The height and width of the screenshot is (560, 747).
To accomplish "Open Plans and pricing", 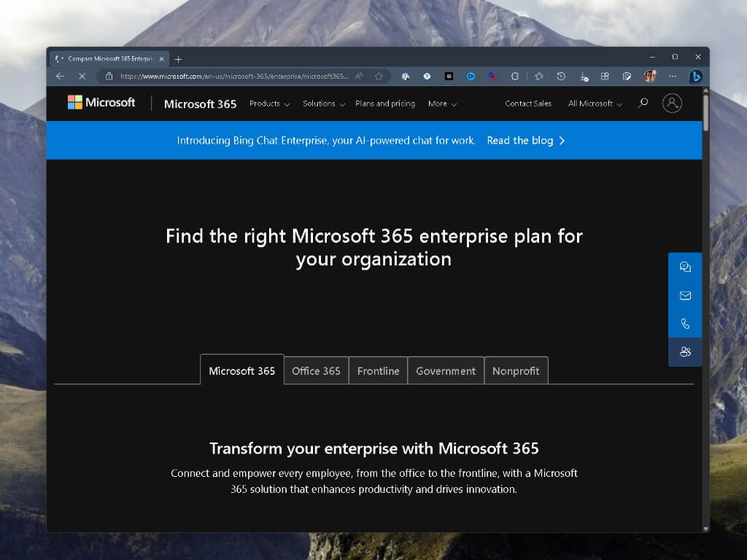I will point(385,104).
